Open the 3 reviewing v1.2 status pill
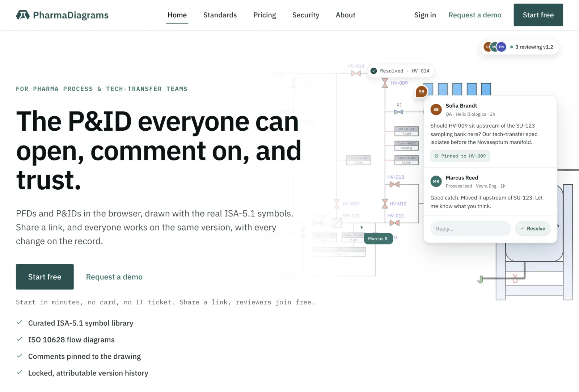This screenshot has height=392, width=579. (519, 47)
